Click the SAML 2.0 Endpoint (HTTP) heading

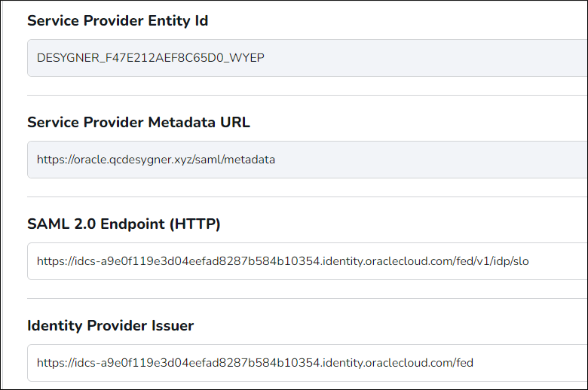click(x=124, y=224)
